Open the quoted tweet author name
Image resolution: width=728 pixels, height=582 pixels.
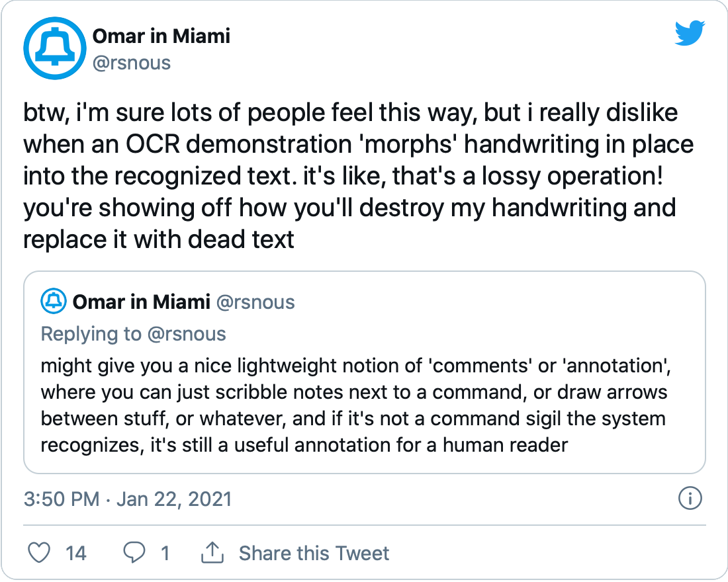(x=141, y=302)
